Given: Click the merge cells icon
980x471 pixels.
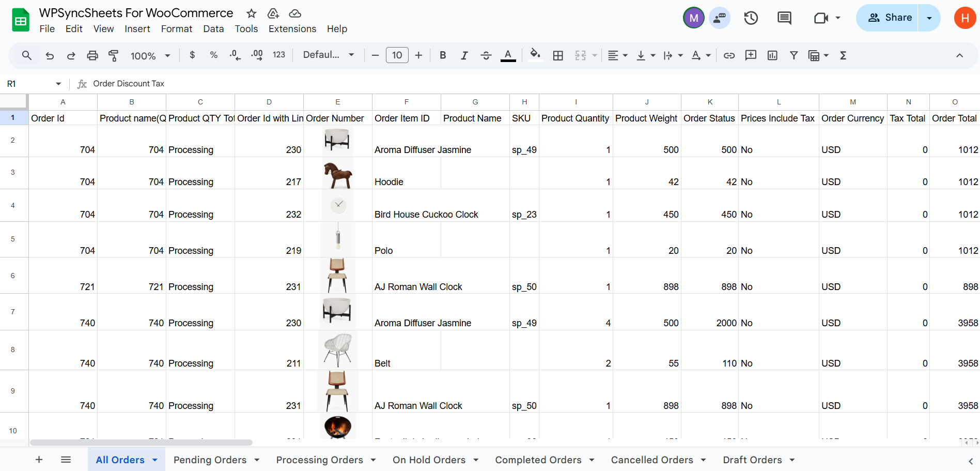Looking at the screenshot, I should [x=580, y=55].
